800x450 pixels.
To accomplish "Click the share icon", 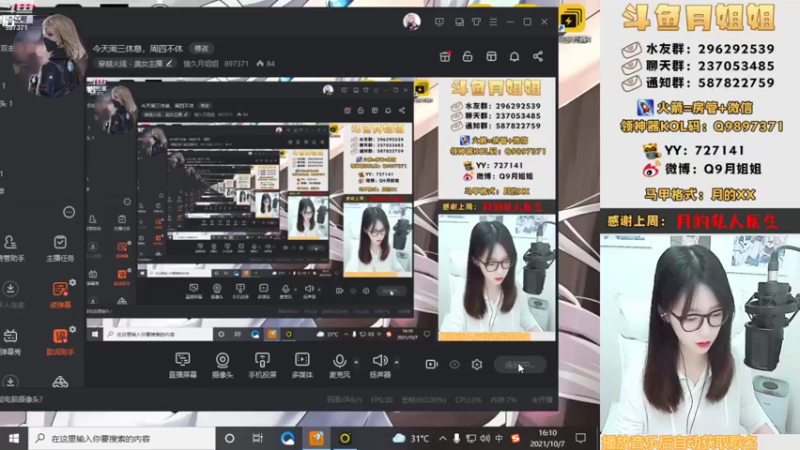I will (x=538, y=56).
